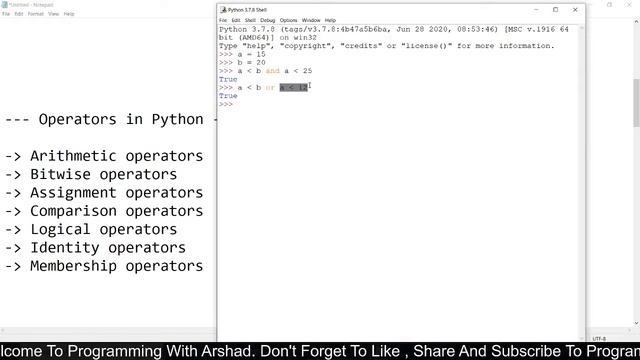Image resolution: width=640 pixels, height=360 pixels.
Task: Open the Debug menu in Python Shell
Action: click(x=267, y=20)
